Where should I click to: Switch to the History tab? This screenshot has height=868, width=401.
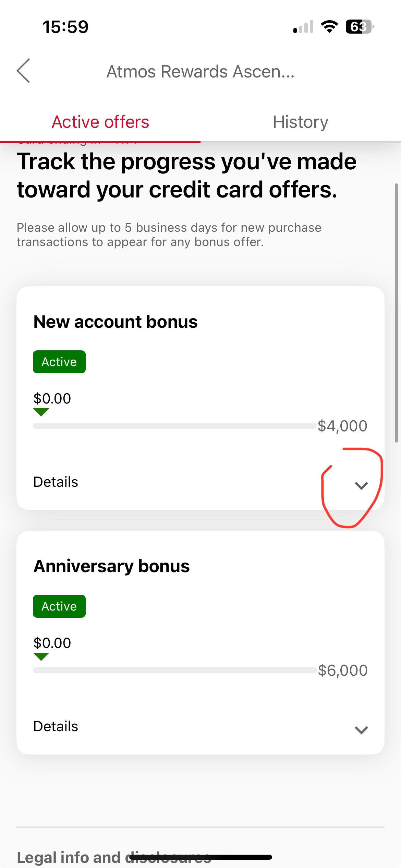[301, 122]
